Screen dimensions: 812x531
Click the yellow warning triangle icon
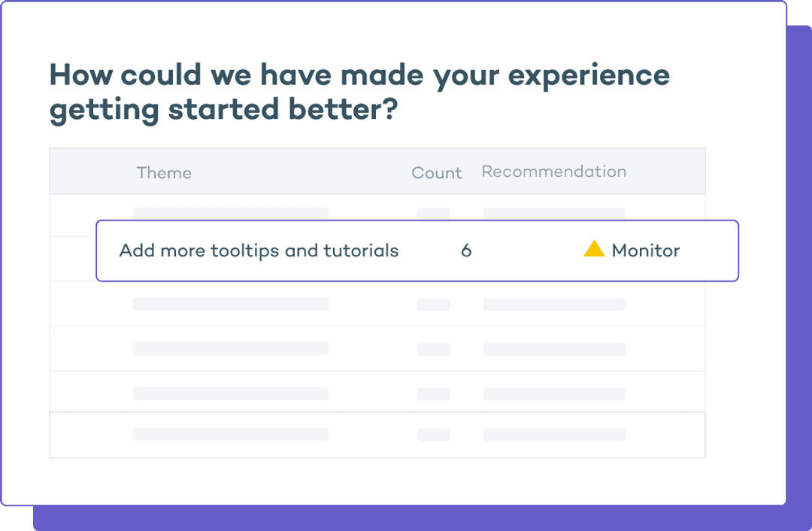(x=594, y=249)
